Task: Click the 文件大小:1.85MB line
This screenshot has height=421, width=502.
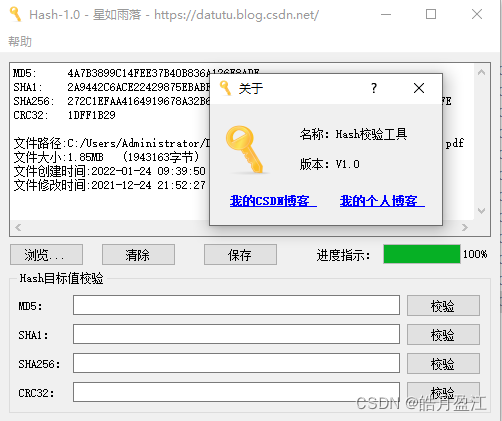Action: click(107, 157)
